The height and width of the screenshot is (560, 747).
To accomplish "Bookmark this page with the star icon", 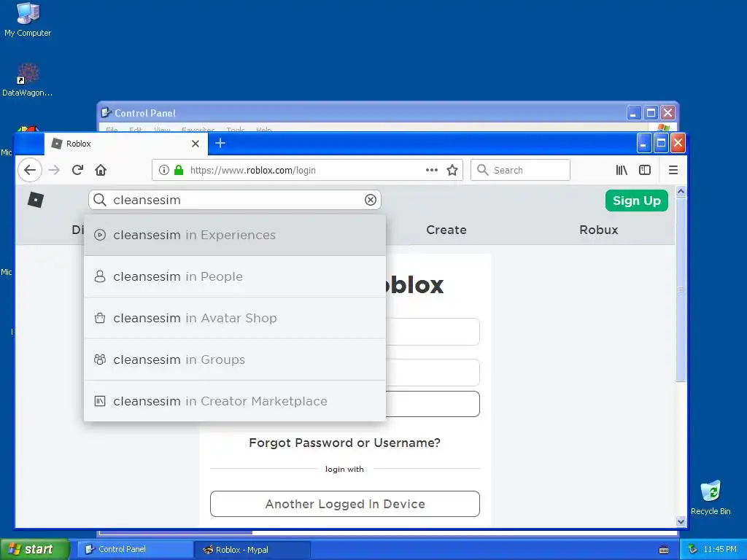I will coord(452,170).
